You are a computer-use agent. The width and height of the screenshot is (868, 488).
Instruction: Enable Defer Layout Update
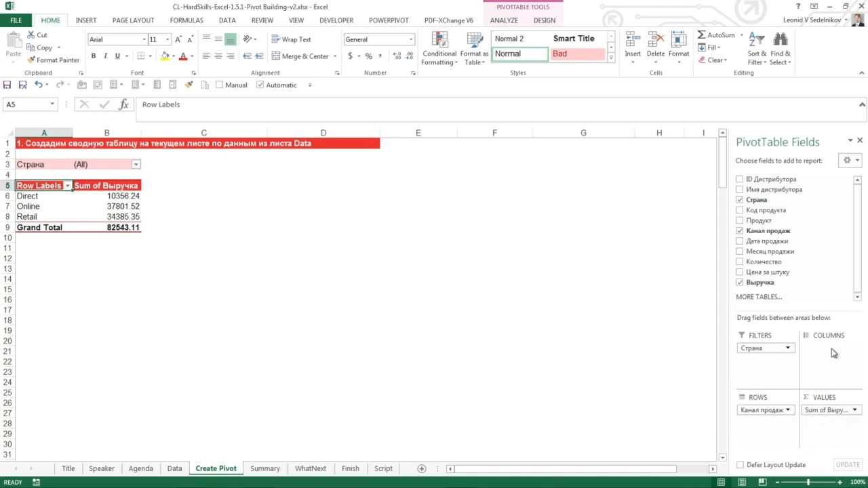(740, 465)
